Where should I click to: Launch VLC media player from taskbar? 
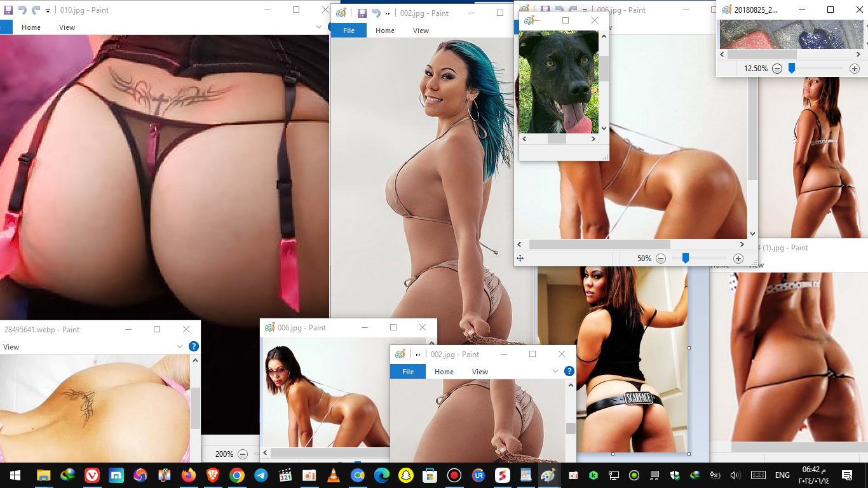(333, 475)
